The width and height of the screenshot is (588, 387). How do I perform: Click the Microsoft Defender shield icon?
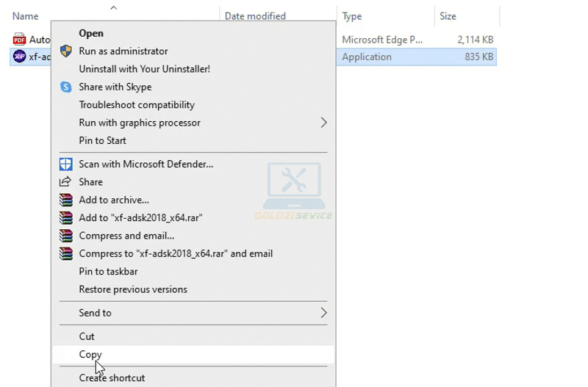click(65, 164)
